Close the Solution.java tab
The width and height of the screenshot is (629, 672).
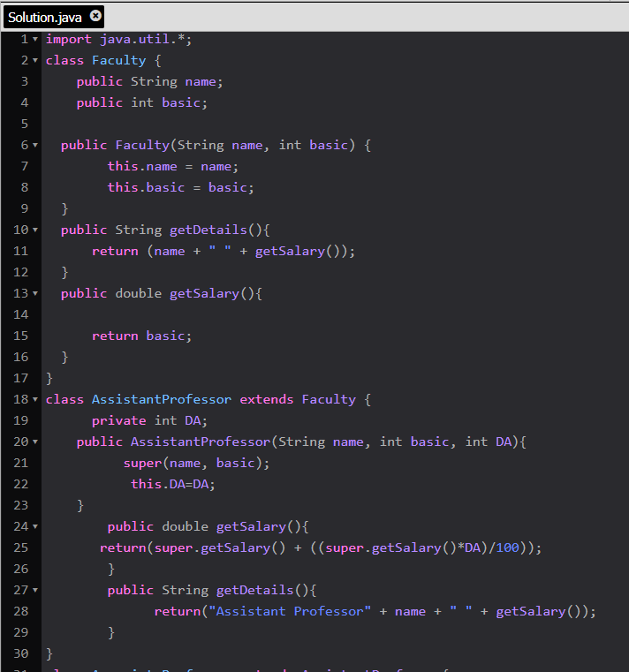(x=95, y=16)
